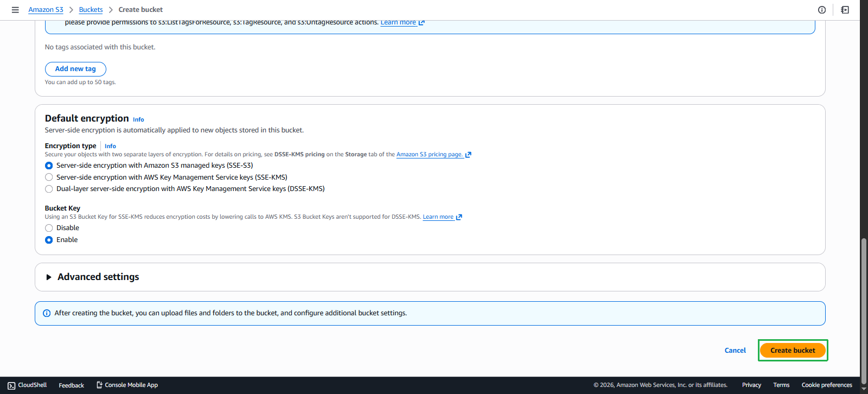Open Bucket Key Learn more link

[x=438, y=217]
